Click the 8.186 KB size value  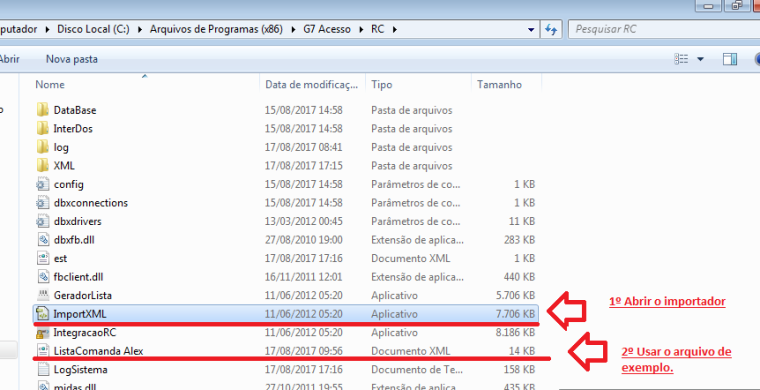[515, 333]
